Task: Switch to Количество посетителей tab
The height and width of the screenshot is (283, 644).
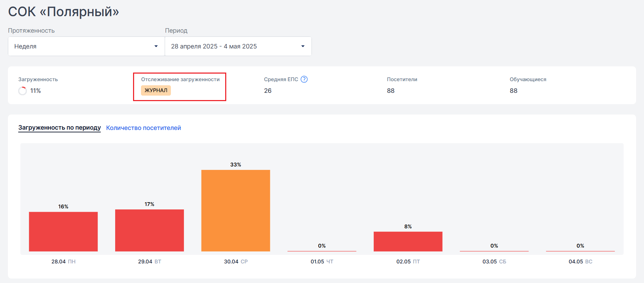Action: [x=143, y=128]
